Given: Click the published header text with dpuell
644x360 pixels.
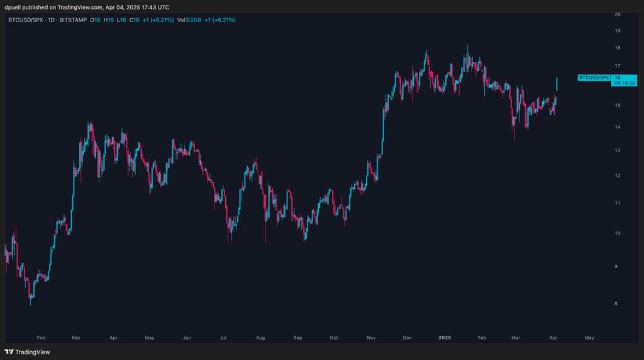Looking at the screenshot, I should coord(87,7).
